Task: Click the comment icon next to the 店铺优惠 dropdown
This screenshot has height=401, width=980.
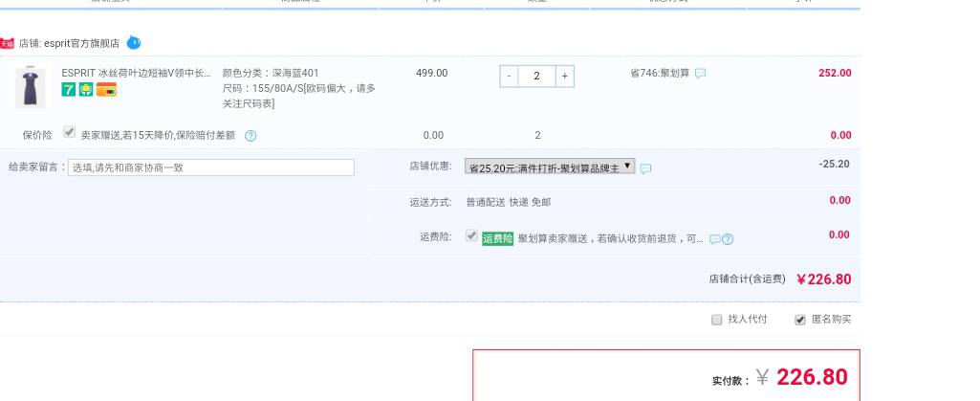Action: (645, 168)
